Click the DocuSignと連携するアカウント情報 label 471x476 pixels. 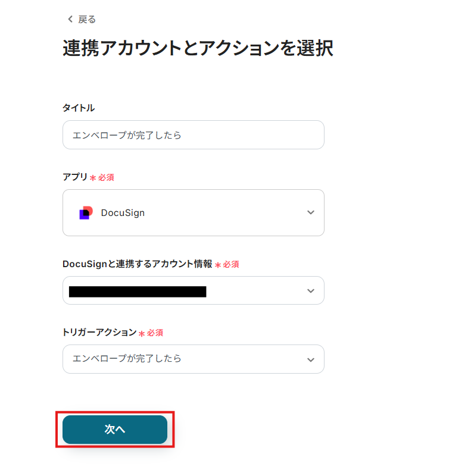[x=138, y=264]
